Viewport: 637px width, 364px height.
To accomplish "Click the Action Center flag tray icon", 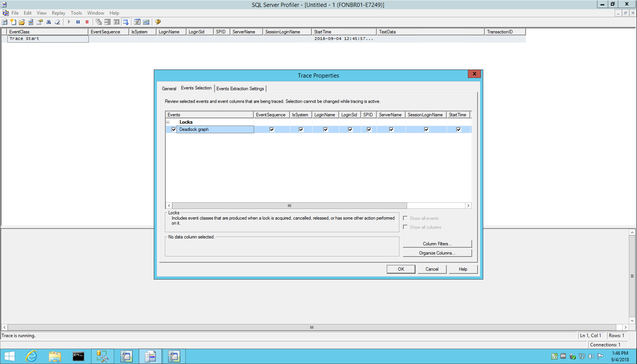I will pyautogui.click(x=601, y=356).
